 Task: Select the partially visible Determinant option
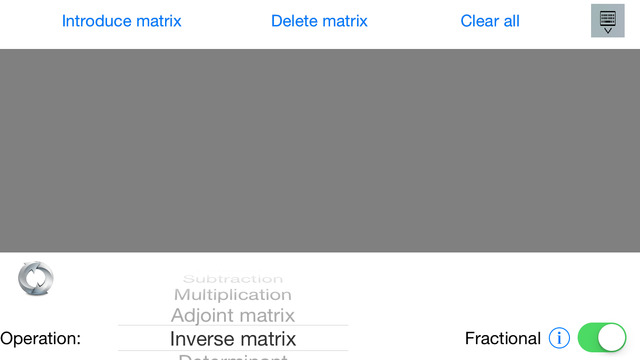(x=233, y=357)
